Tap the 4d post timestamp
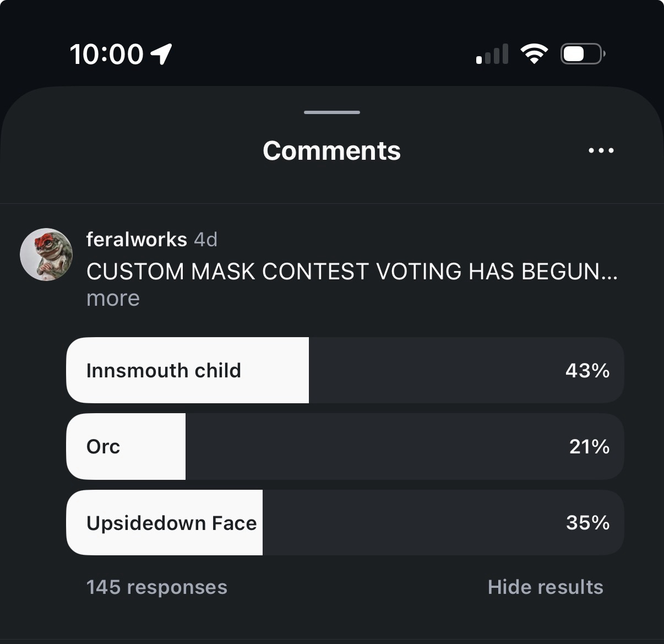Image resolution: width=664 pixels, height=644 pixels. [206, 240]
